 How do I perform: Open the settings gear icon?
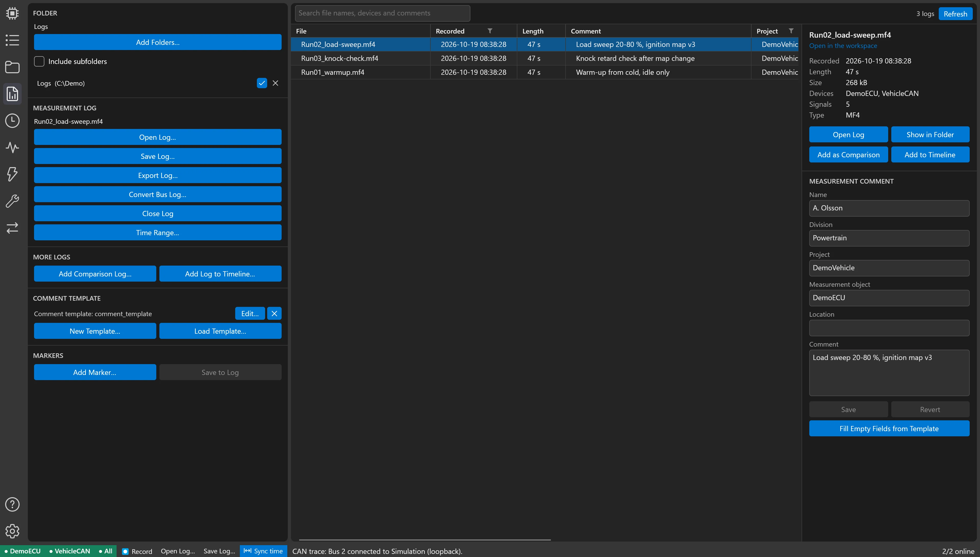12,531
